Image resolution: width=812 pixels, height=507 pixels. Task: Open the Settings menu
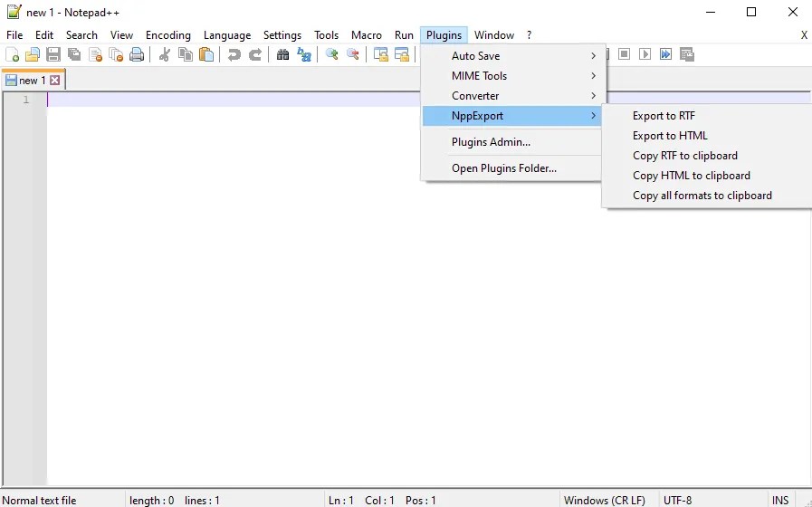[x=282, y=35]
